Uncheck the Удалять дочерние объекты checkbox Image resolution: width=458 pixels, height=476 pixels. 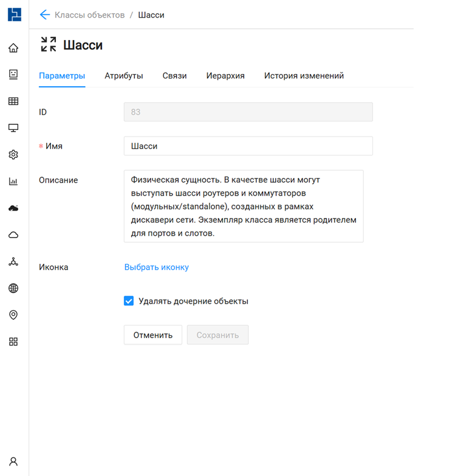coord(129,301)
